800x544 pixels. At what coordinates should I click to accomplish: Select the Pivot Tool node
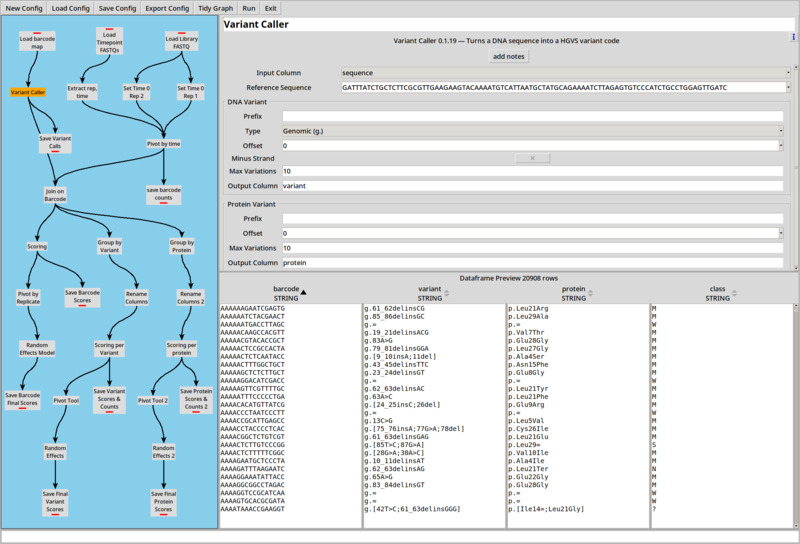point(66,401)
